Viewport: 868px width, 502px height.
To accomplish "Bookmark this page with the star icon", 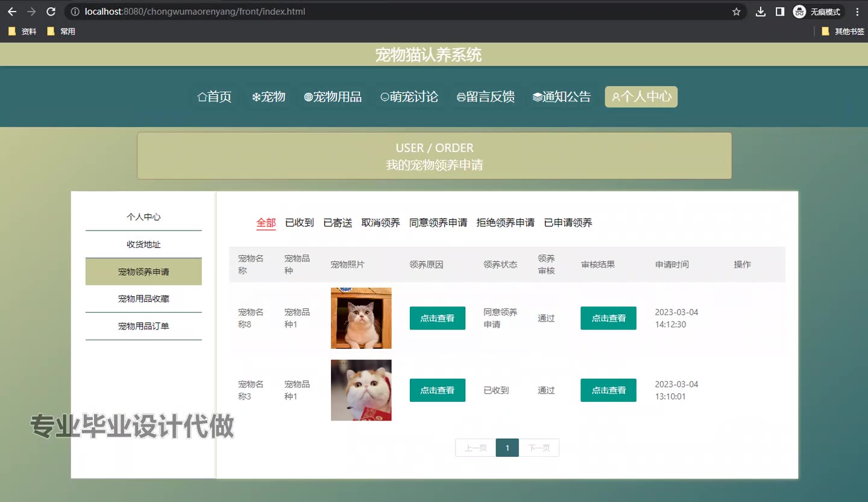I will [x=736, y=11].
